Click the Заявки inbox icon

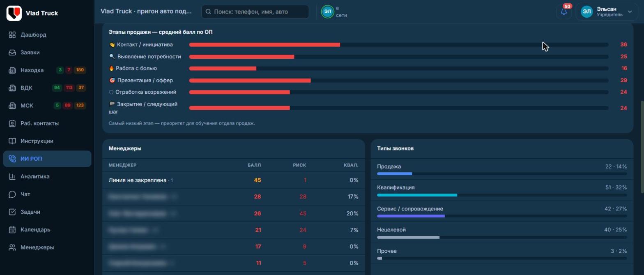point(12,53)
